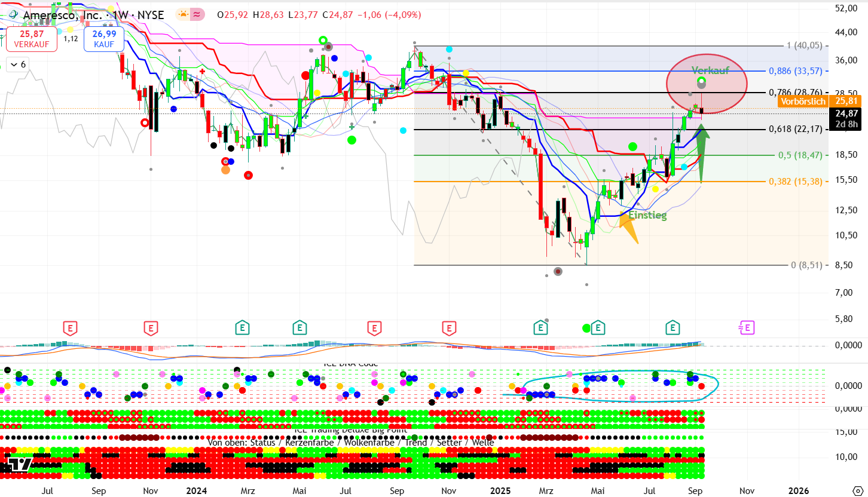868x497 pixels.
Task: Click the pink wavy data status icon
Action: pos(198,14)
